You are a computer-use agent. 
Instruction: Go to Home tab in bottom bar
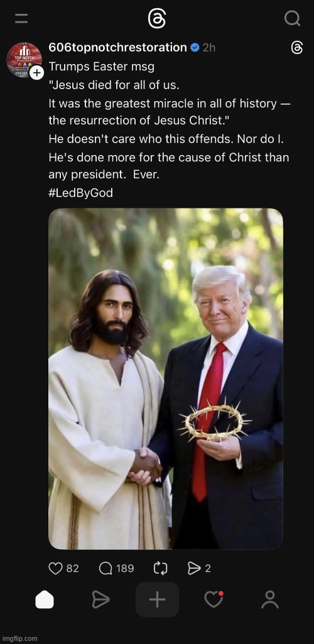click(45, 600)
